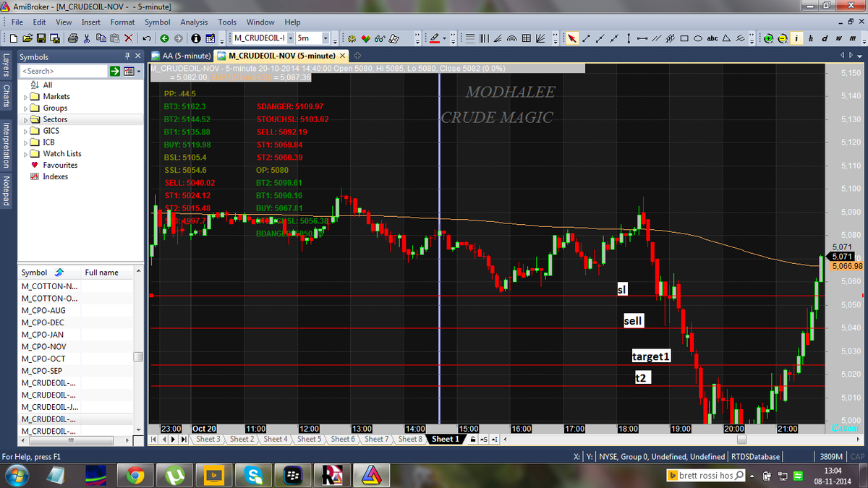Image resolution: width=868 pixels, height=488 pixels.
Task: Switch to the Sheet 3 tab
Action: tap(208, 439)
